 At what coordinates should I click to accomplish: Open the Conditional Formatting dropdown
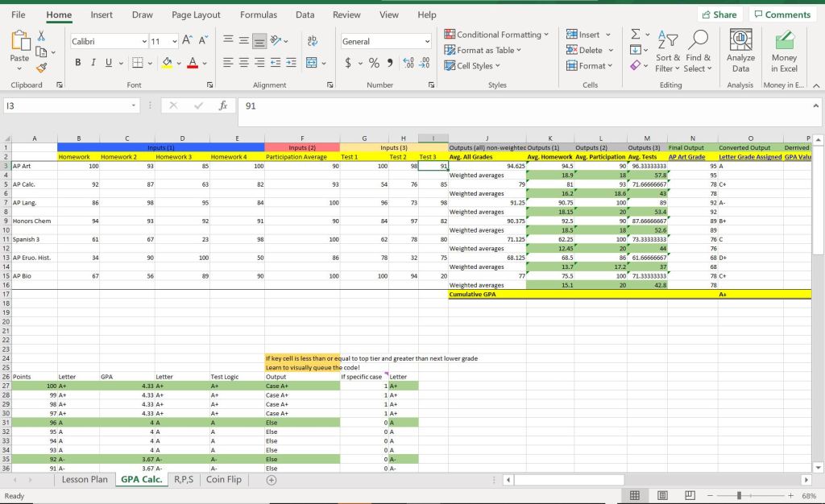tap(497, 35)
